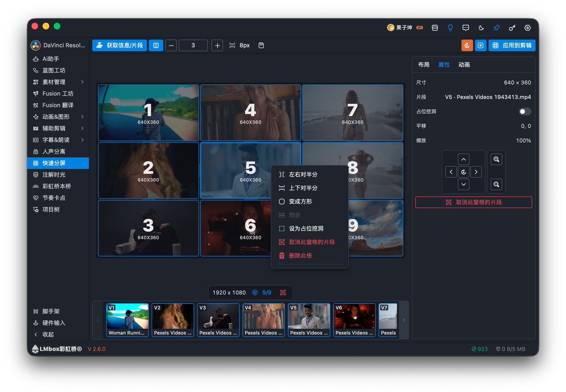Select 上下对半分 in context menu
Image resolution: width=566 pixels, height=392 pixels.
(x=310, y=188)
